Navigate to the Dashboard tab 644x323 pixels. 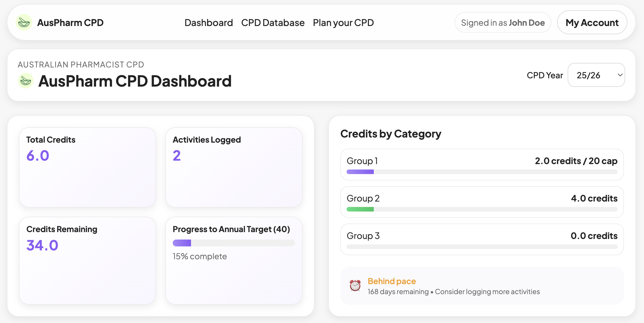(208, 23)
